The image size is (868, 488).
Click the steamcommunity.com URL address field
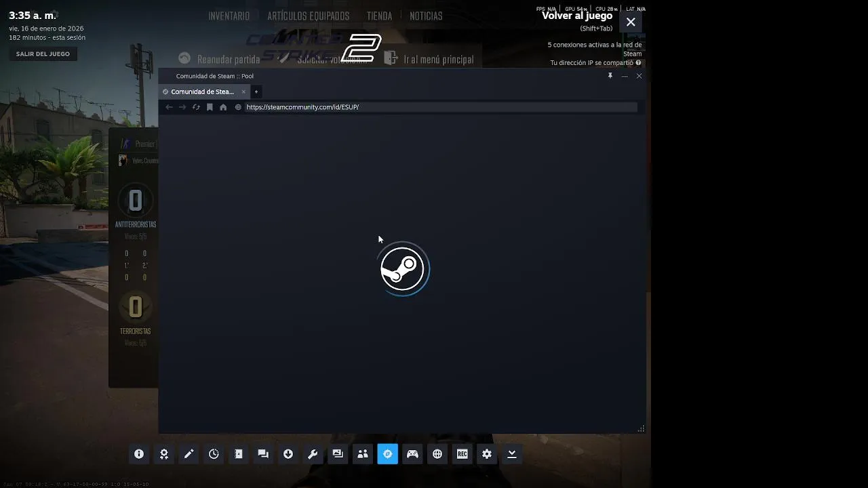click(x=441, y=107)
